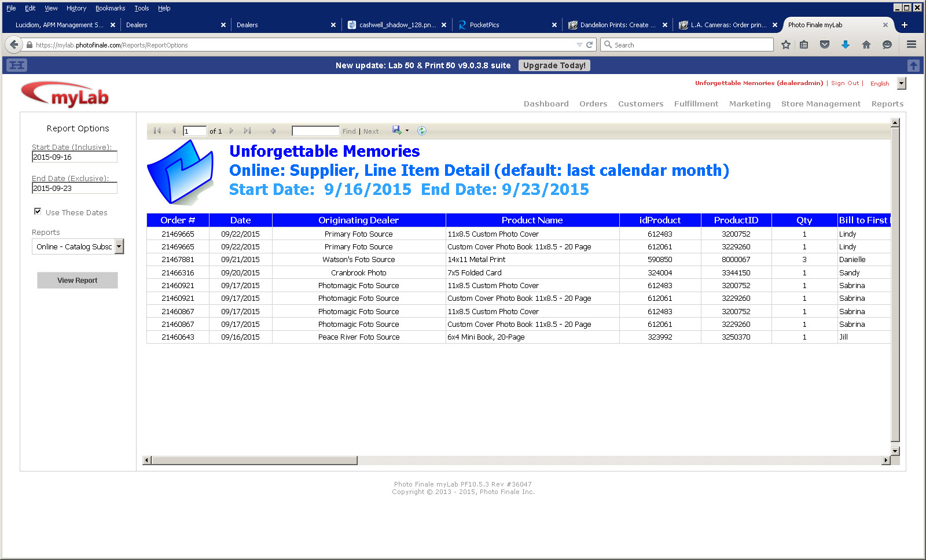The image size is (926, 560).
Task: Bookmark this page with the star icon
Action: pyautogui.click(x=785, y=45)
